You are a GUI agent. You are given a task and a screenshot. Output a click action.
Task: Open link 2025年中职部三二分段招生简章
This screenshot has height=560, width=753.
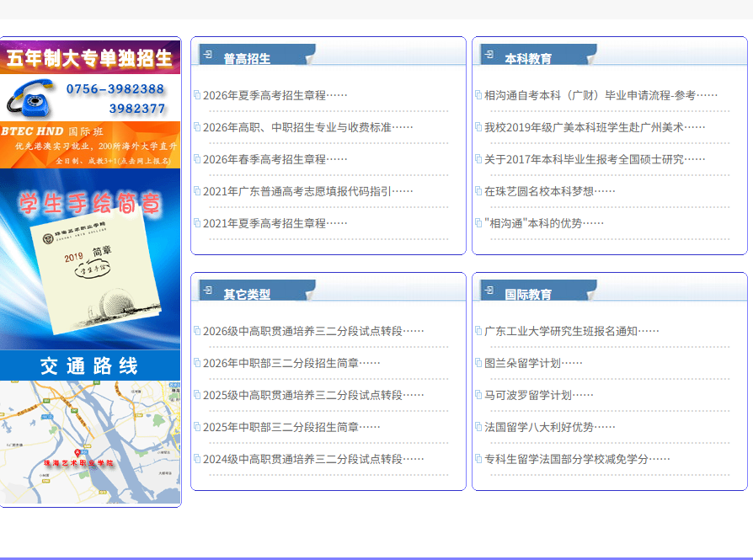pyautogui.click(x=291, y=428)
